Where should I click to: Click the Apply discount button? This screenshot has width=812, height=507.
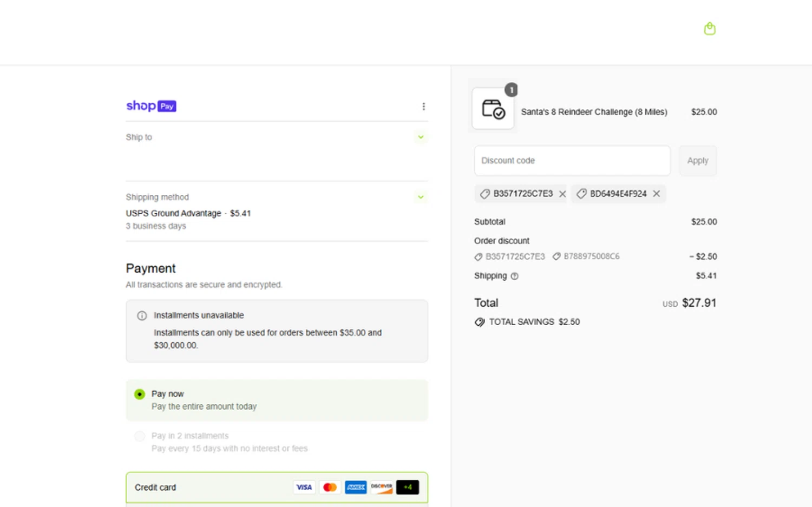point(698,161)
